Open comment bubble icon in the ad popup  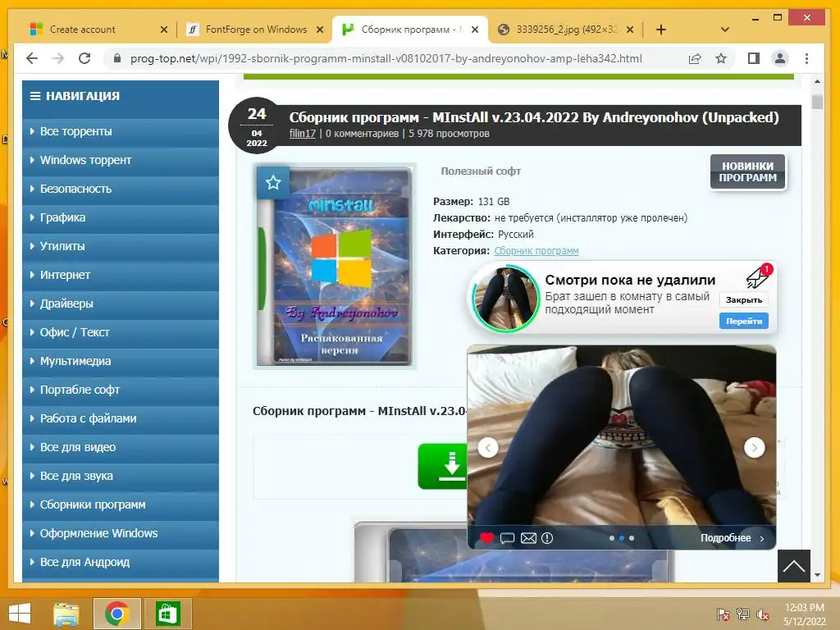pos(507,538)
